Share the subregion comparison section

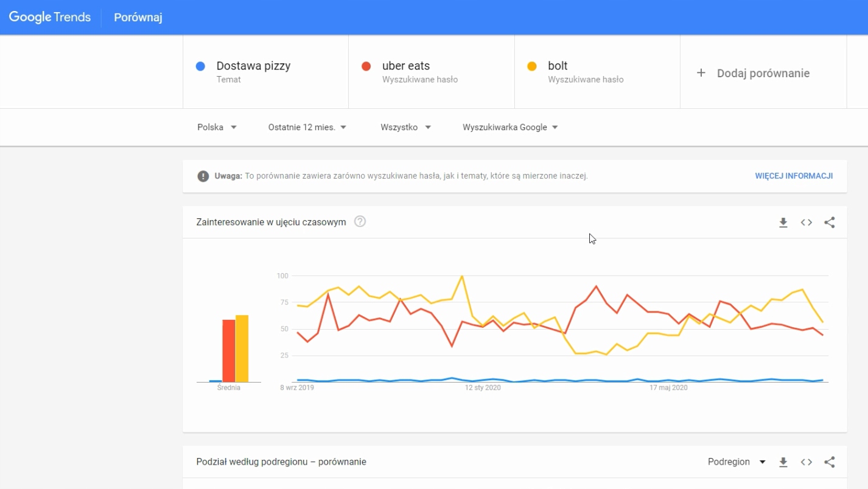click(829, 462)
